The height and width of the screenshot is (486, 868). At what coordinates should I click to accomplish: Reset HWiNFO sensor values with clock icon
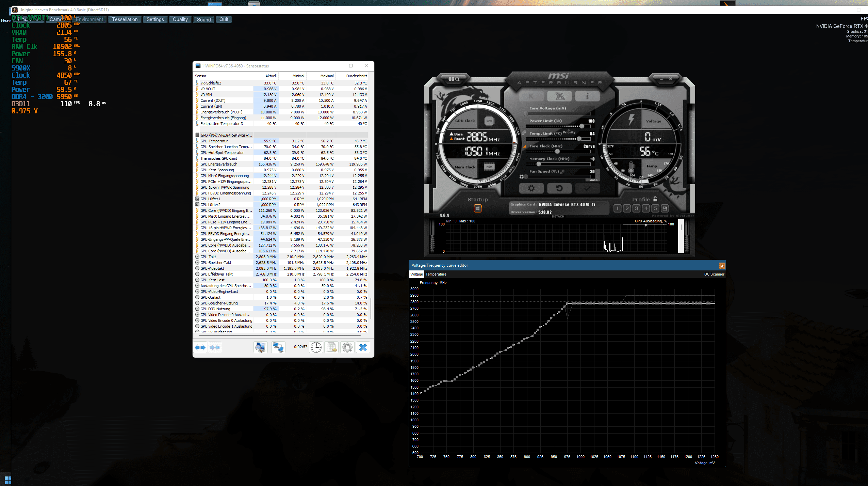pos(316,347)
